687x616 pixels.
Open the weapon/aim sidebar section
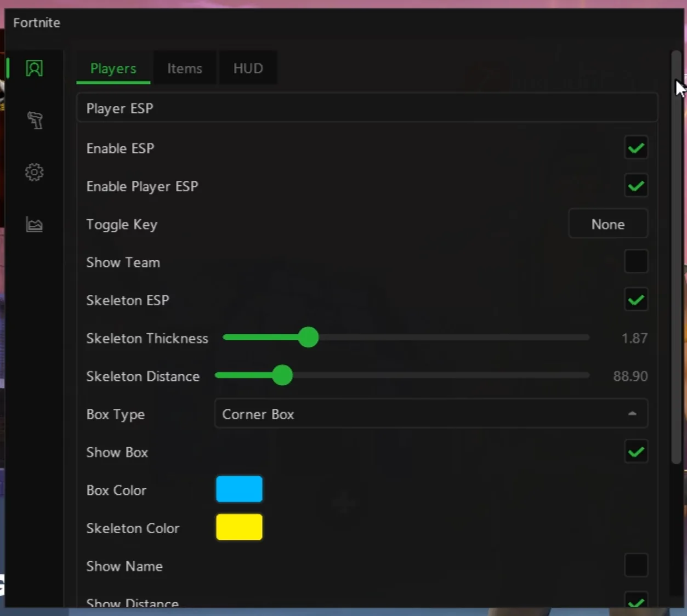coord(35,120)
